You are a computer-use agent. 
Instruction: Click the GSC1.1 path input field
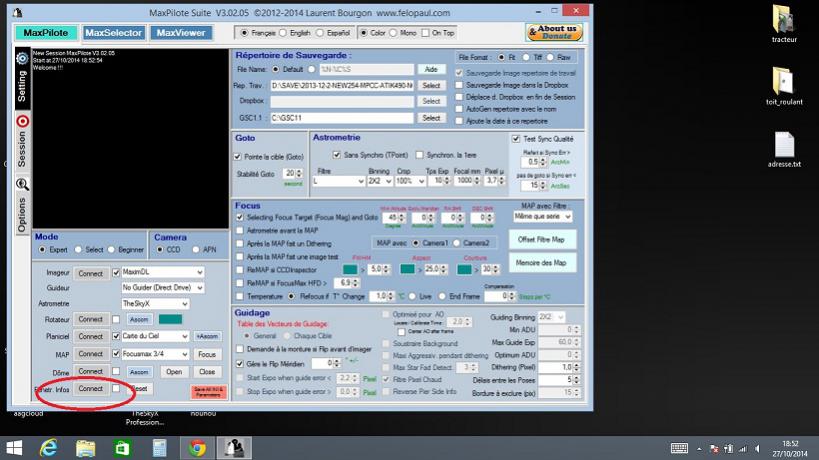pos(342,118)
